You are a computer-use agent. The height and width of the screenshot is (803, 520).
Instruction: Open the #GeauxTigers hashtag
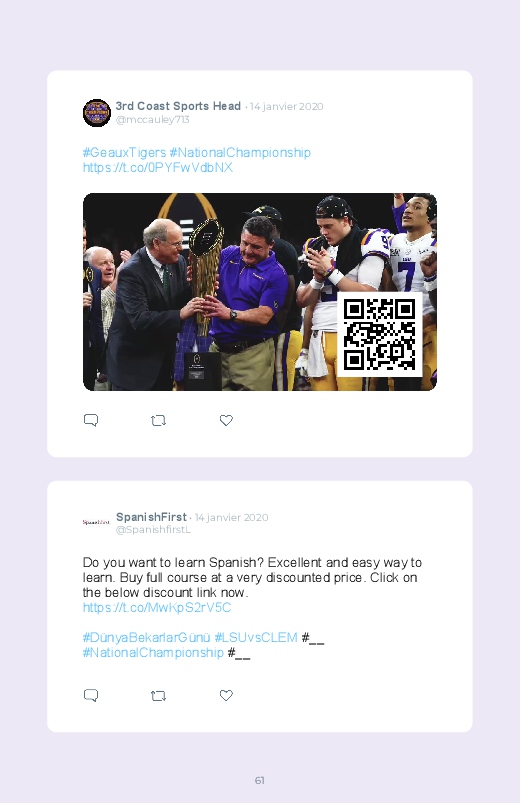[124, 153]
